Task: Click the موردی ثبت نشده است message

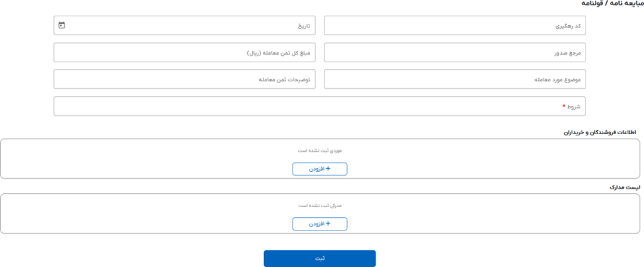Action: [x=319, y=151]
